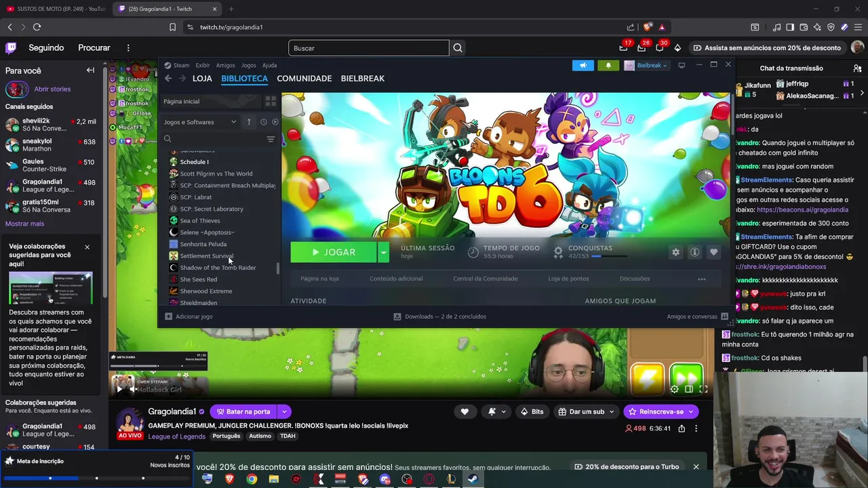
Task: Open Steam Exibir menu in stream
Action: point(203,66)
